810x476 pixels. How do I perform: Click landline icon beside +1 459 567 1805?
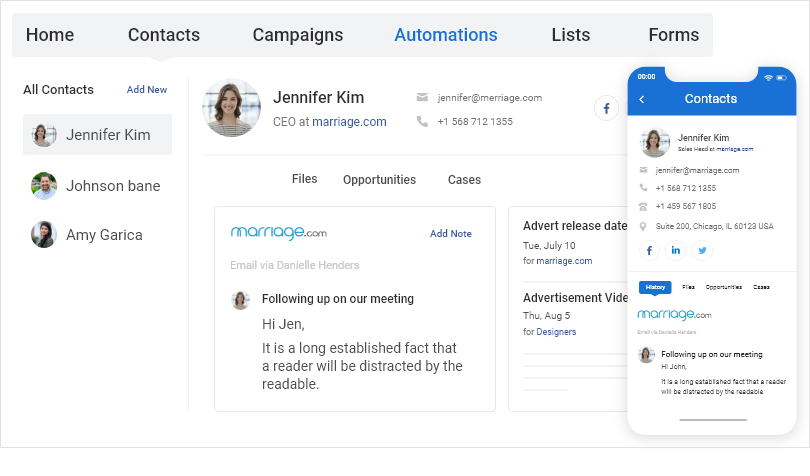point(643,206)
